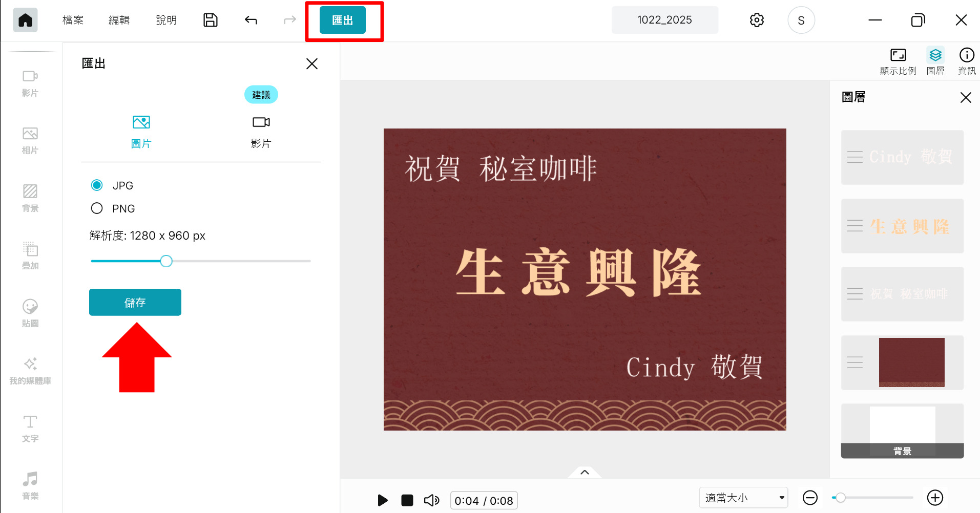Open the 音樂 music library
The image size is (980, 513).
pyautogui.click(x=30, y=485)
